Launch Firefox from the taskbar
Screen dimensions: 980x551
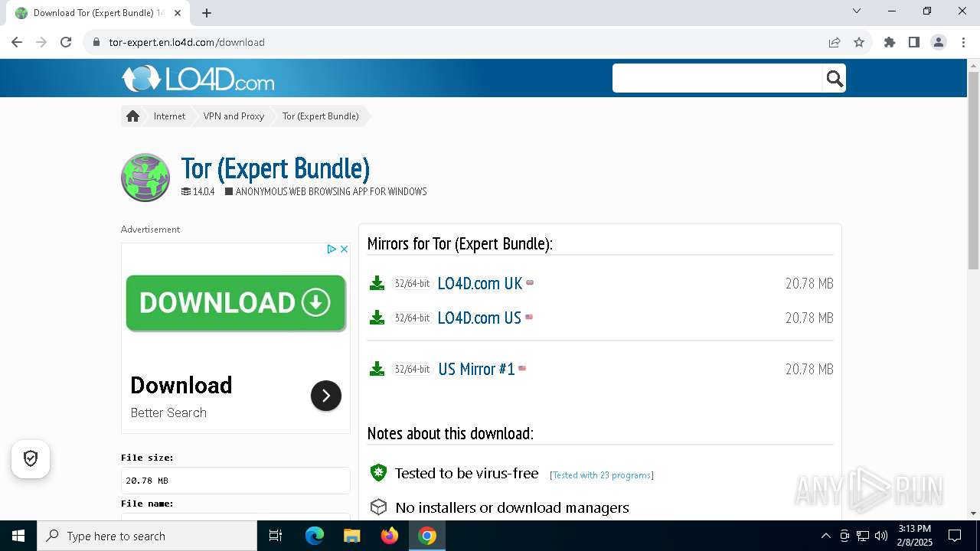coord(390,536)
